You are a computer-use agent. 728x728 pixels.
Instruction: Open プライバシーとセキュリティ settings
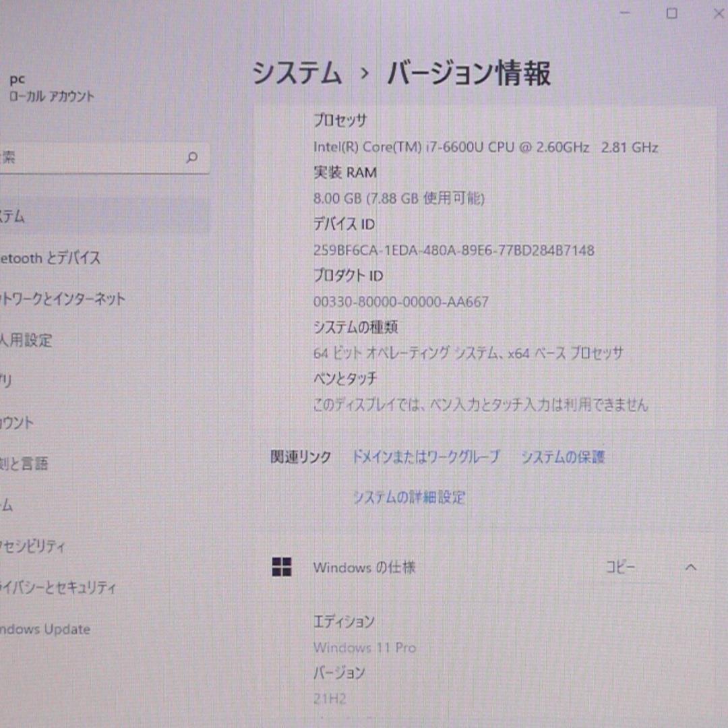(58, 587)
